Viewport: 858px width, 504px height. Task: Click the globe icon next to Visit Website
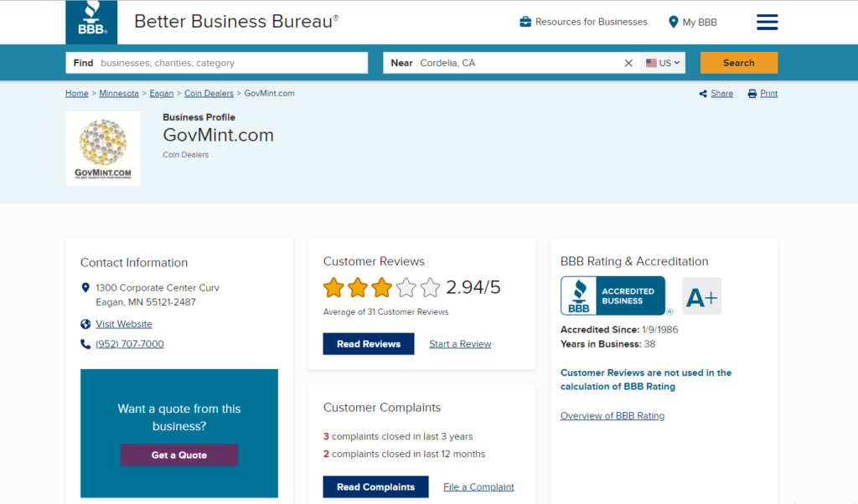85,324
